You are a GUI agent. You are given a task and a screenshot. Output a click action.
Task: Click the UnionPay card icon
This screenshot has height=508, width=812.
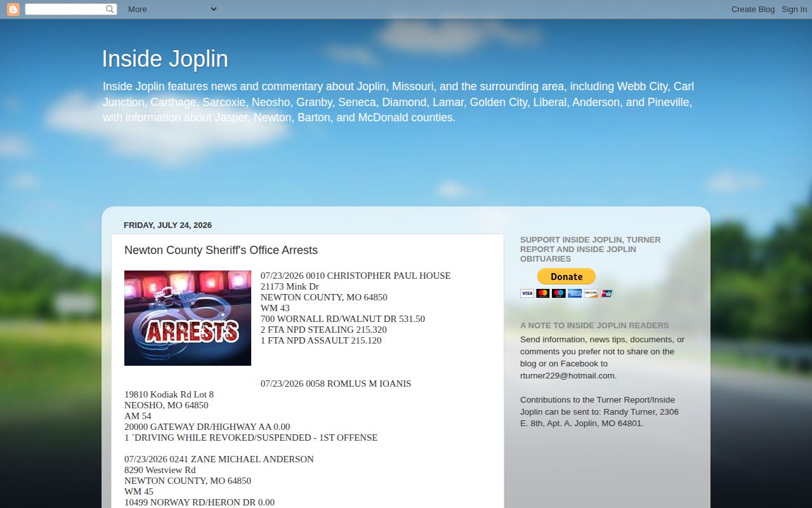(x=606, y=293)
